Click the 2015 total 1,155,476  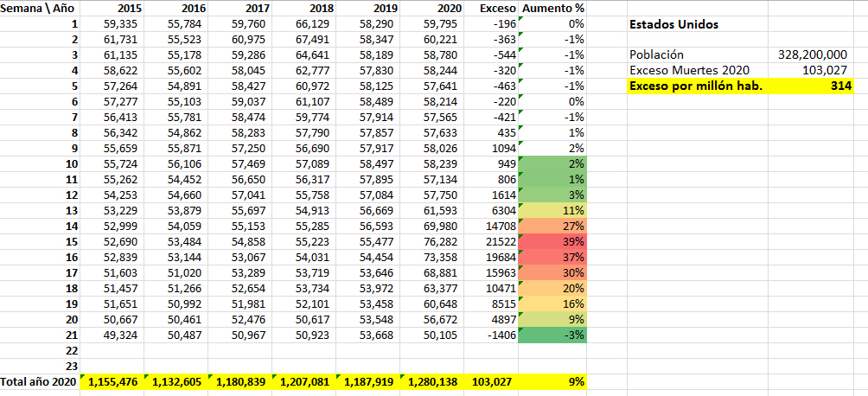point(112,381)
